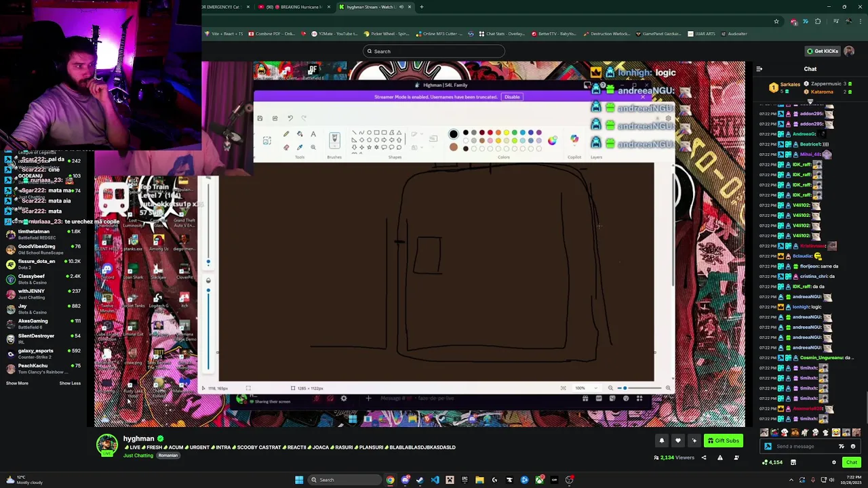Open the Chat Stats Overlay bookmark
Screen dimensions: 868x488
click(x=502, y=34)
